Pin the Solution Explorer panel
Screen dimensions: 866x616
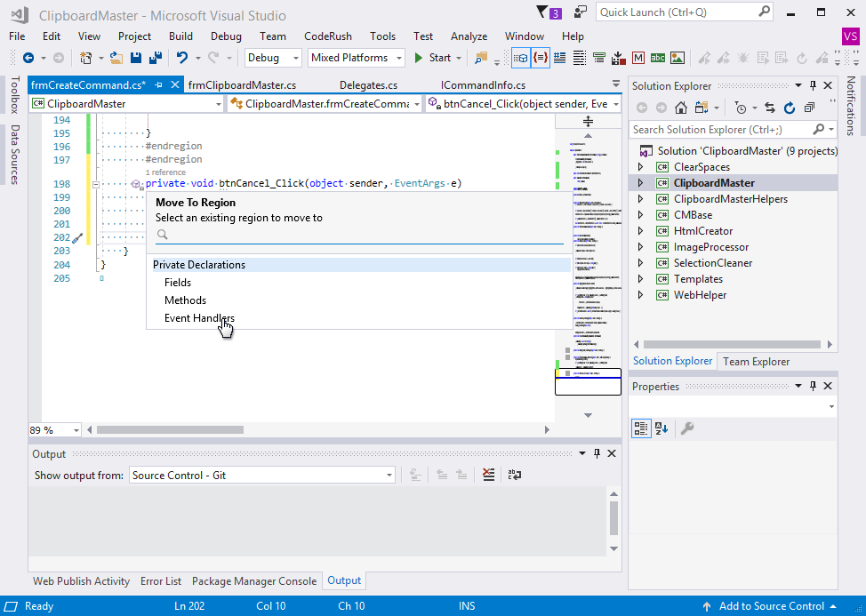coord(813,85)
